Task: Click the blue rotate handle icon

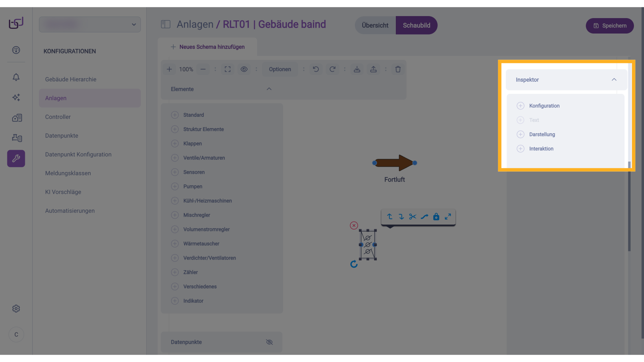Action: click(x=354, y=264)
